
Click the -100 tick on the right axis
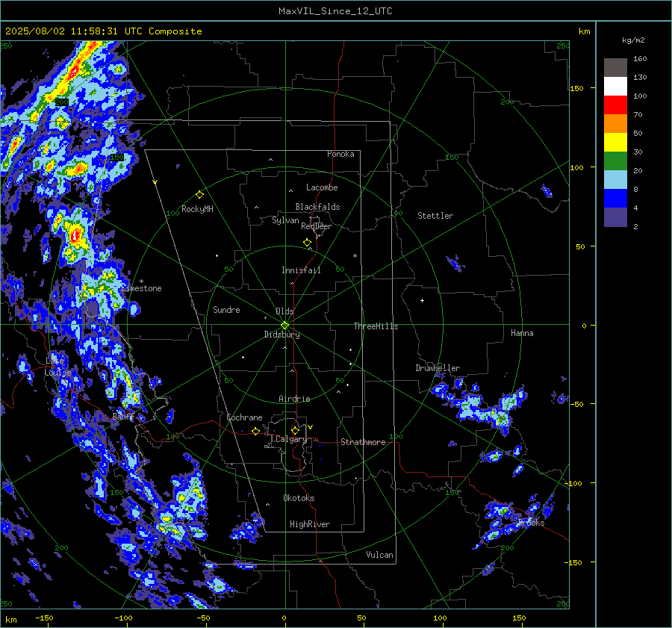click(573, 483)
